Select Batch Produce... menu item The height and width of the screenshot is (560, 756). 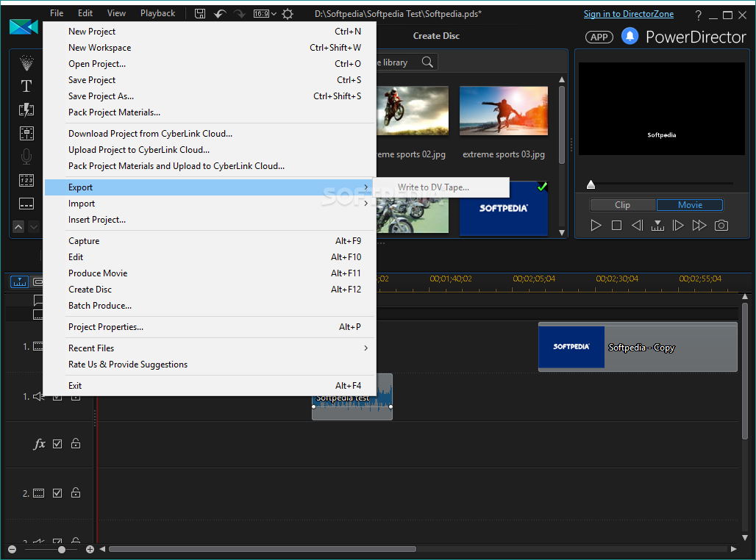(210, 306)
